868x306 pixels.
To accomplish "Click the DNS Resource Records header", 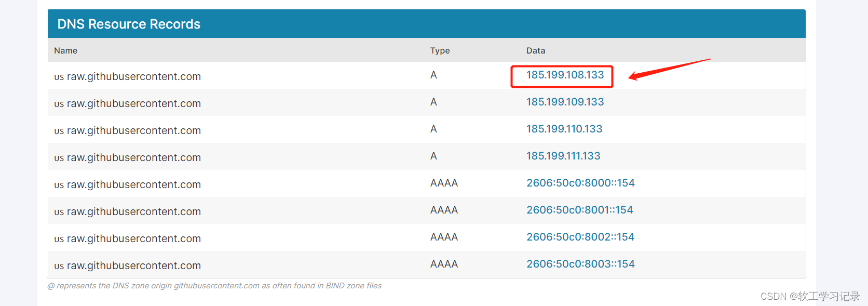I will click(129, 24).
